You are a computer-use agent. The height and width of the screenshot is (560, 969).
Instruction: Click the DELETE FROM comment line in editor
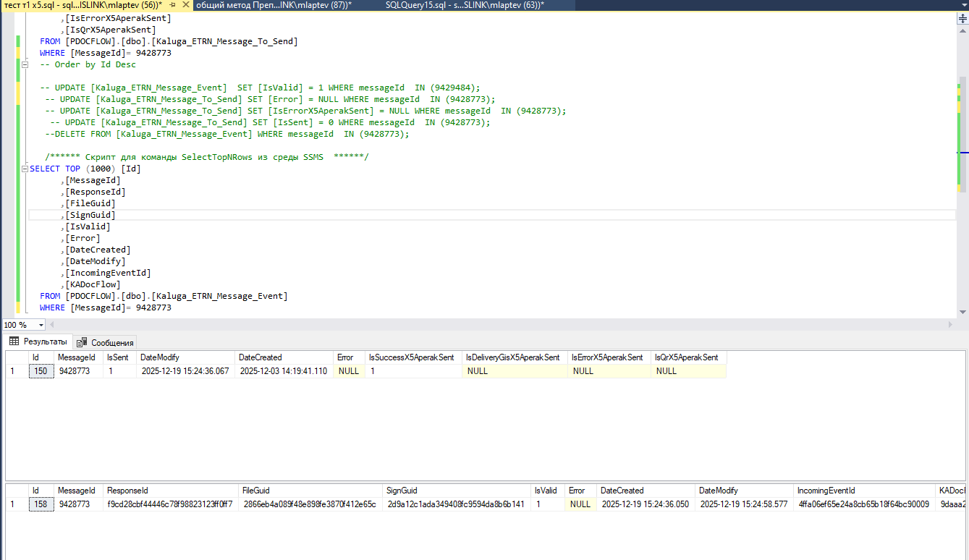tap(227, 134)
